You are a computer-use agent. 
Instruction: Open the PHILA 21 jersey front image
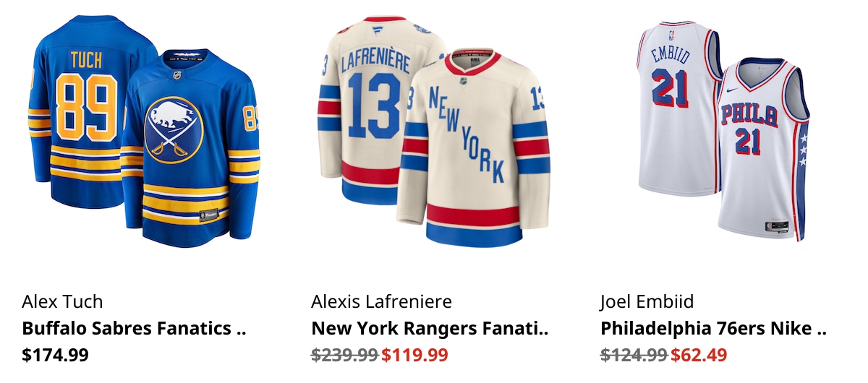[x=763, y=148]
